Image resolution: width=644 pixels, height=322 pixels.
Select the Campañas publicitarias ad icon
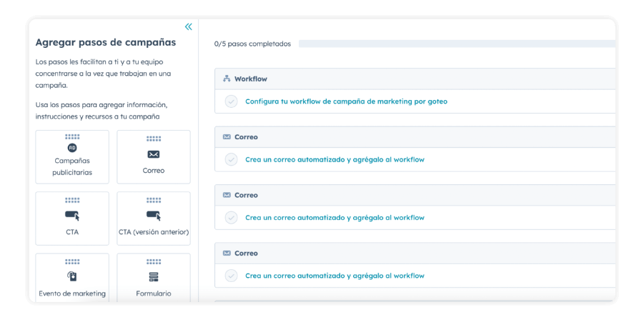(x=72, y=148)
